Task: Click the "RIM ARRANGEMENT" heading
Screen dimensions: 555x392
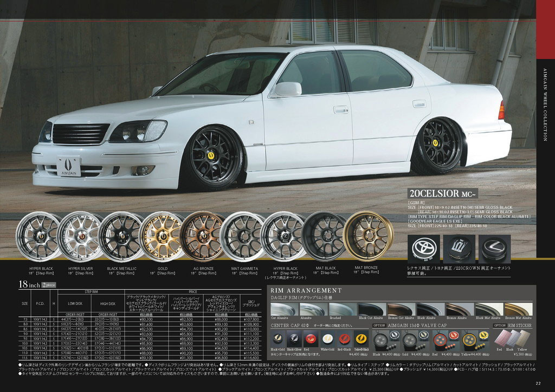Action: pos(306,291)
